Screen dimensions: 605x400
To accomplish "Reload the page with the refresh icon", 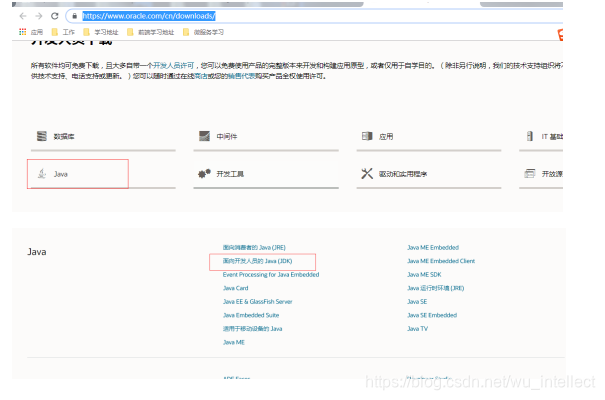I will pos(55,16).
